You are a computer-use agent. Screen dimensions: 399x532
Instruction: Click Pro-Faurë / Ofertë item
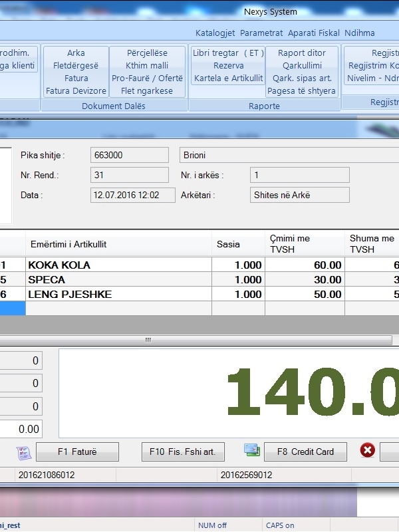(x=147, y=78)
